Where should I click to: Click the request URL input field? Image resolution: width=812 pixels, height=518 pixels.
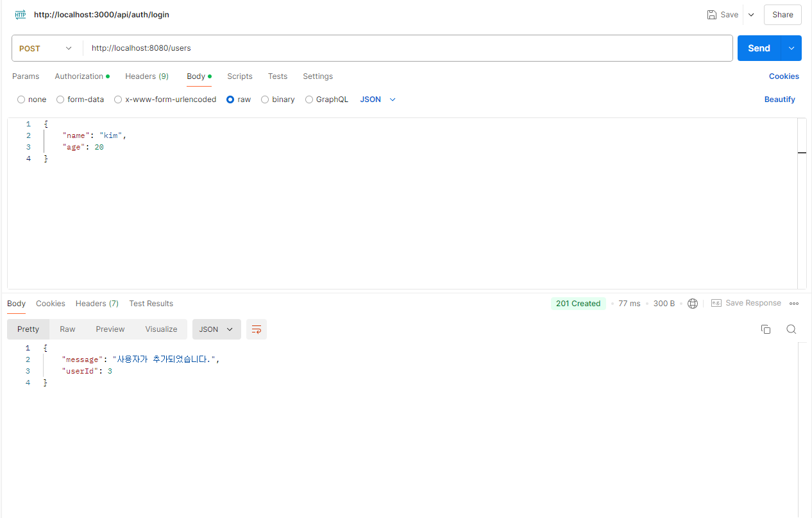tap(408, 48)
